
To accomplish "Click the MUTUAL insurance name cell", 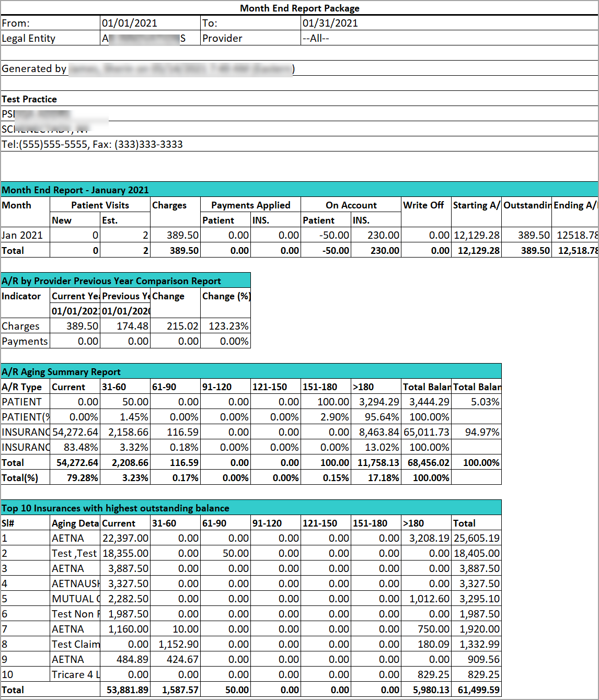I will click(75, 599).
